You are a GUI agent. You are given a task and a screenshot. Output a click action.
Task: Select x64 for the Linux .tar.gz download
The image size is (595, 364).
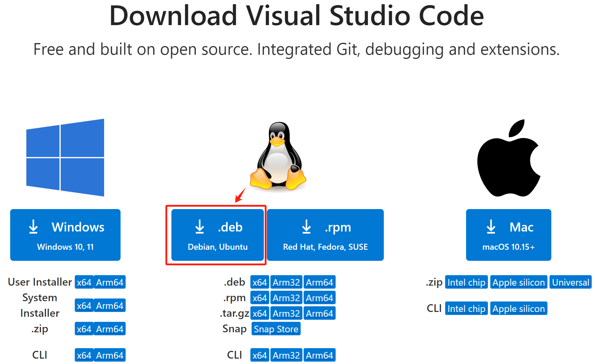point(260,313)
